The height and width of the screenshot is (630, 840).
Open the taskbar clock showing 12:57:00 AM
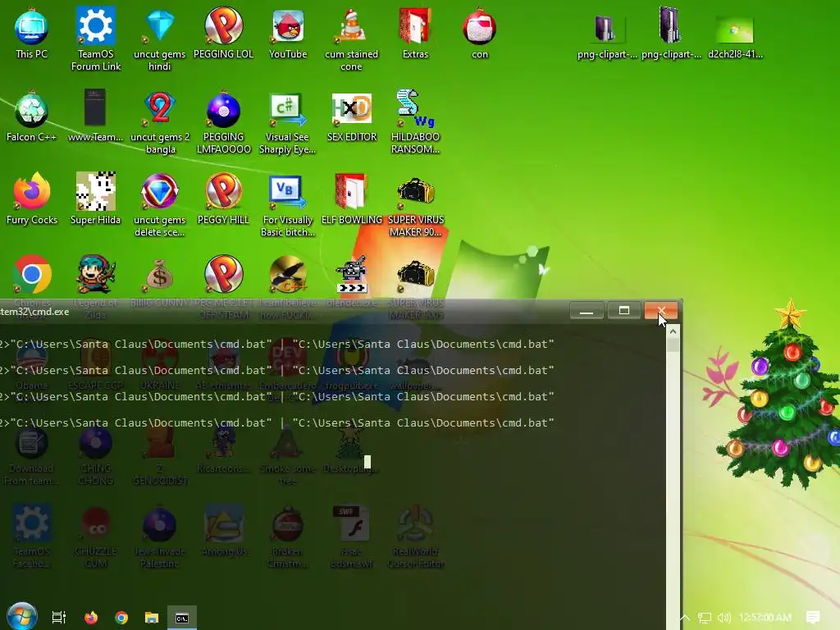point(765,618)
